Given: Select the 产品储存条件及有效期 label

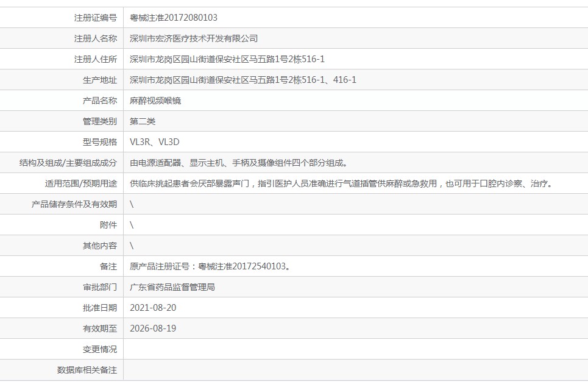Looking at the screenshot, I should point(74,204).
